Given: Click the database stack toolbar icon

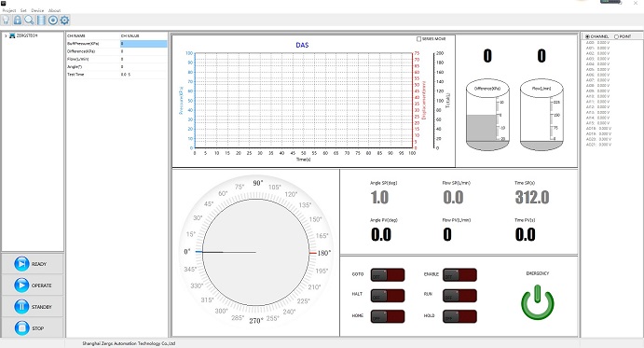Looking at the screenshot, I should (41, 21).
